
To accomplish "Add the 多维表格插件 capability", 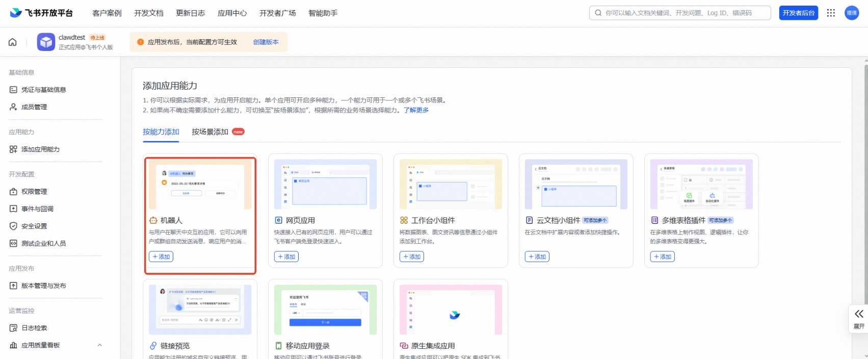I will (x=662, y=257).
